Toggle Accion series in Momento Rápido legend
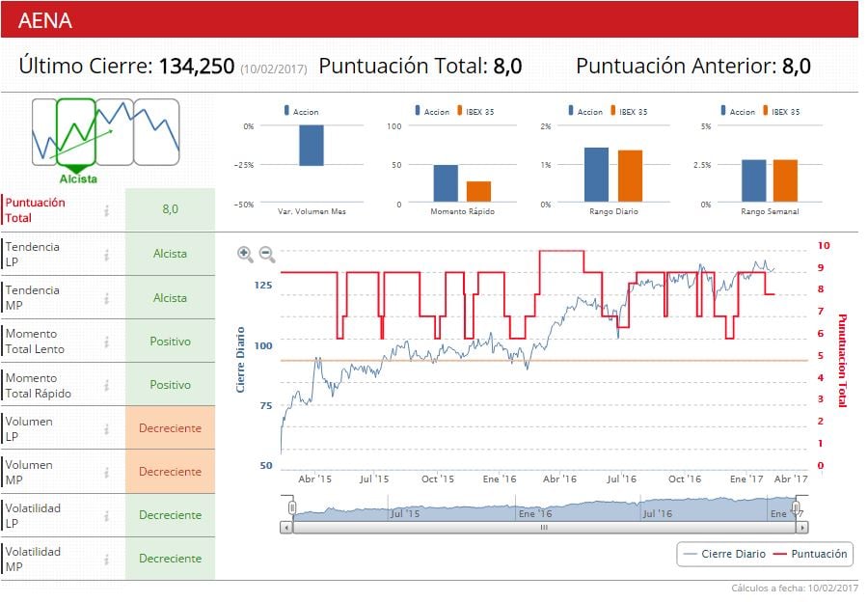This screenshot has width=868, height=602. coord(432,111)
